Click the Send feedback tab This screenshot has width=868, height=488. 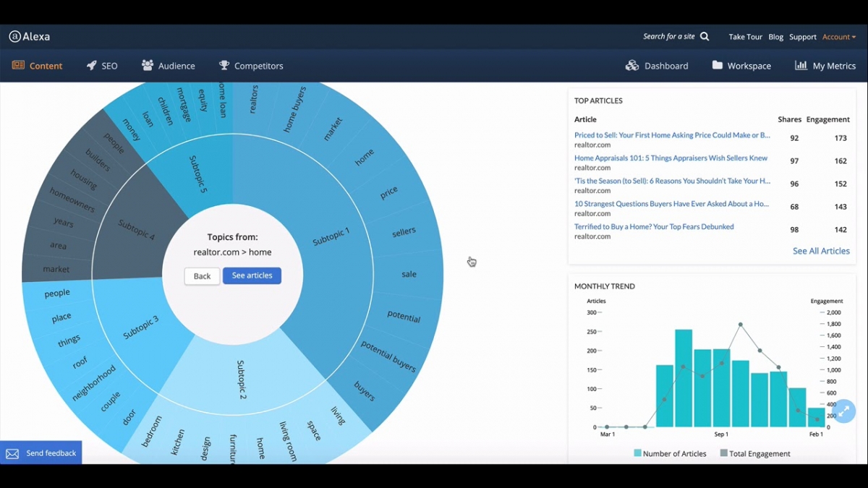tap(41, 453)
